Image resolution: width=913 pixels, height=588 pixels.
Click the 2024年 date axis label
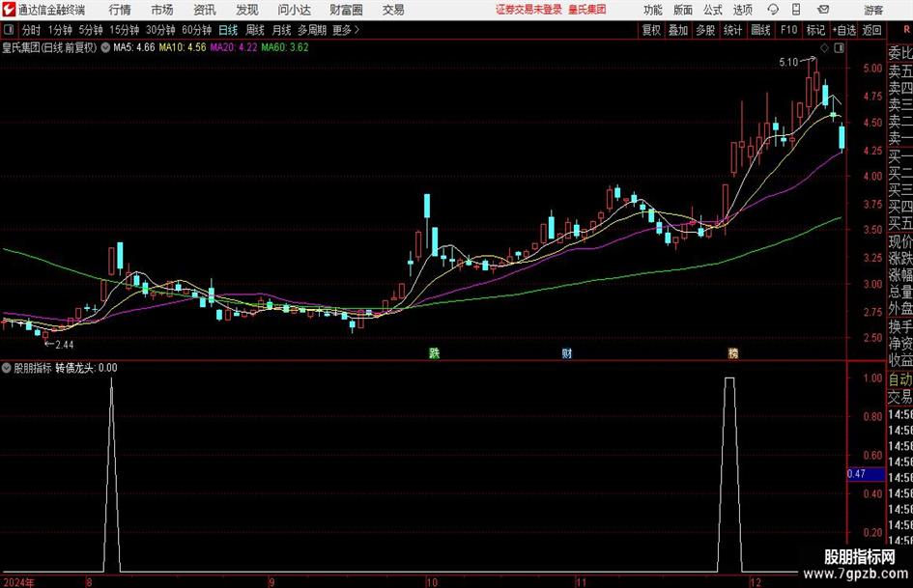18,582
